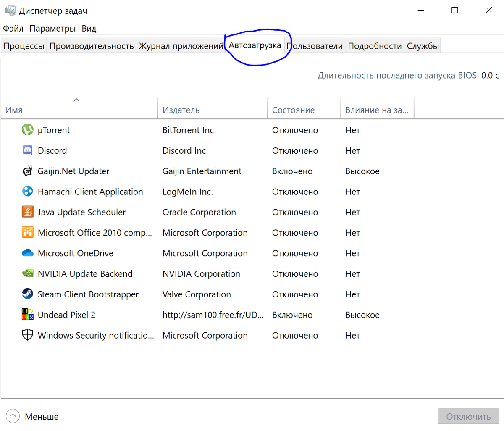This screenshot has height=431, width=504.
Task: Maximize the Task Manager window
Action: coord(455,11)
